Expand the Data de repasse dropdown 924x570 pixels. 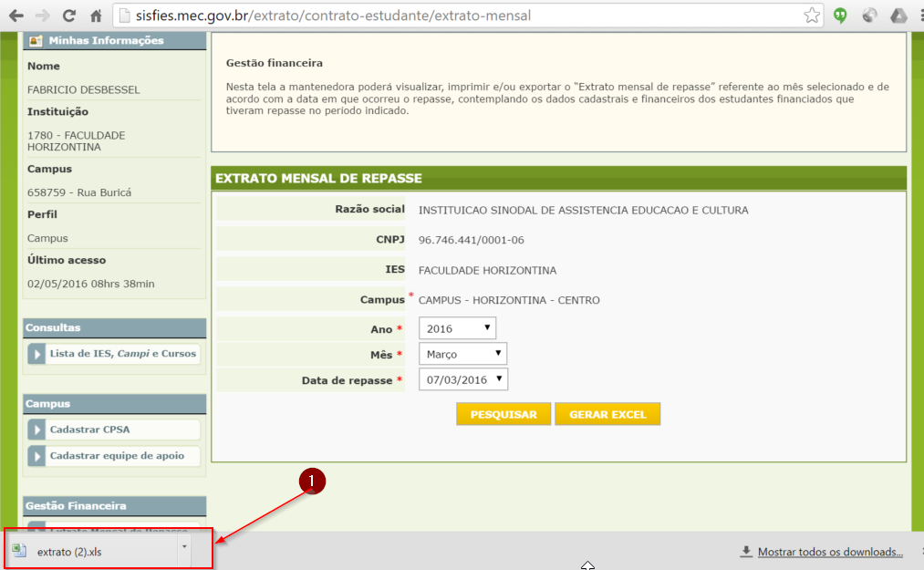pyautogui.click(x=462, y=379)
